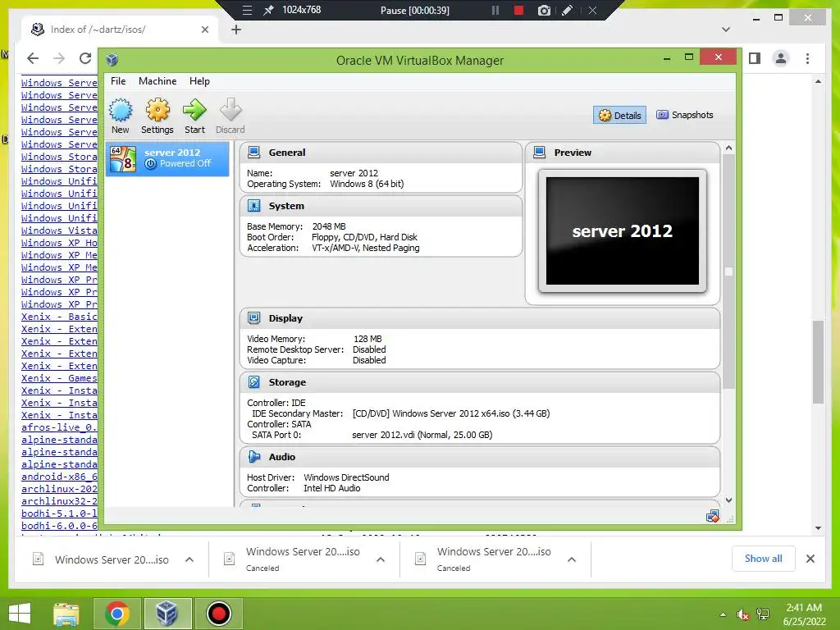Take a screenshot with camera icon

click(544, 10)
